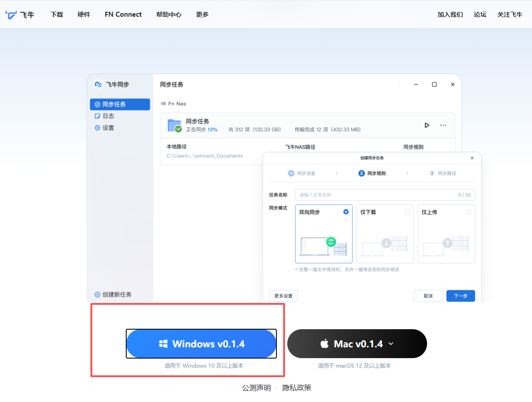Click the 更多设置 button
Viewport: 532px width, 402px height.
click(x=283, y=296)
